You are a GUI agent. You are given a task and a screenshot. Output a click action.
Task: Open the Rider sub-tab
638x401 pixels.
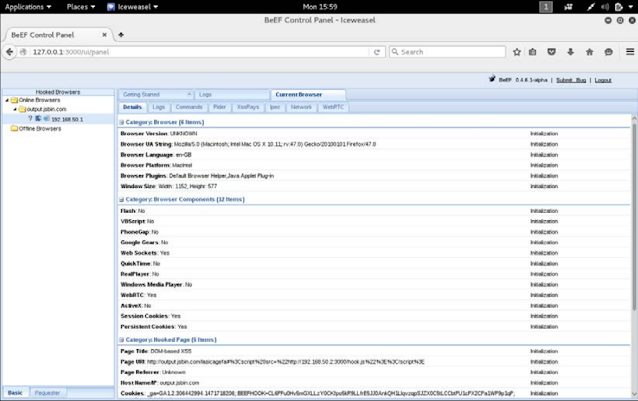click(x=219, y=107)
